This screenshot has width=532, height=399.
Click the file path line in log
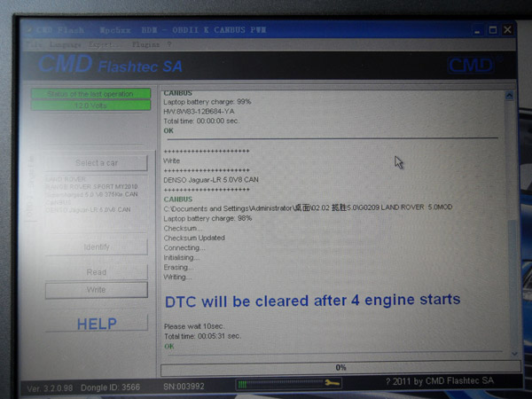[x=308, y=207]
